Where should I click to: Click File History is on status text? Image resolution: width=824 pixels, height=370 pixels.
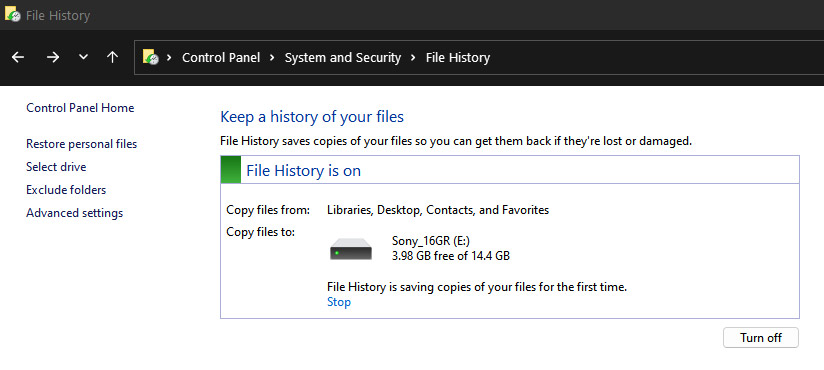pyautogui.click(x=304, y=171)
